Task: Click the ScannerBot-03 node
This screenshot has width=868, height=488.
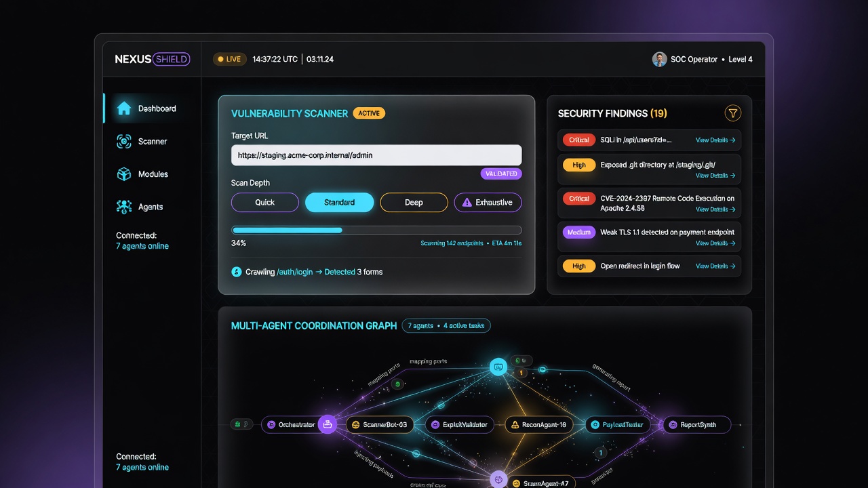Action: point(380,425)
